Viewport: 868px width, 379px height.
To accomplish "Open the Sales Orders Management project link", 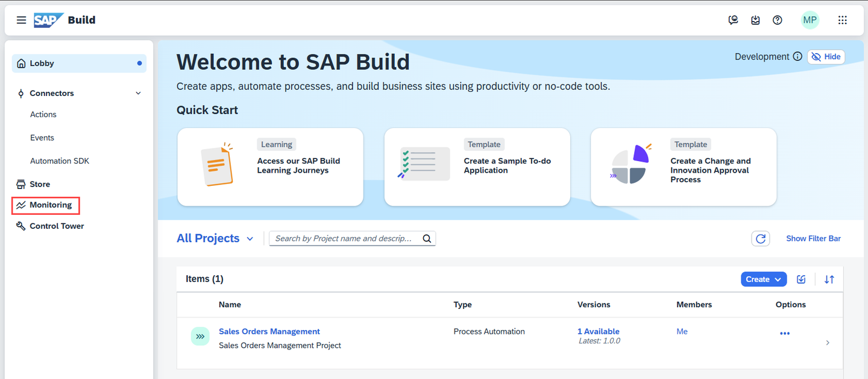I will [269, 331].
